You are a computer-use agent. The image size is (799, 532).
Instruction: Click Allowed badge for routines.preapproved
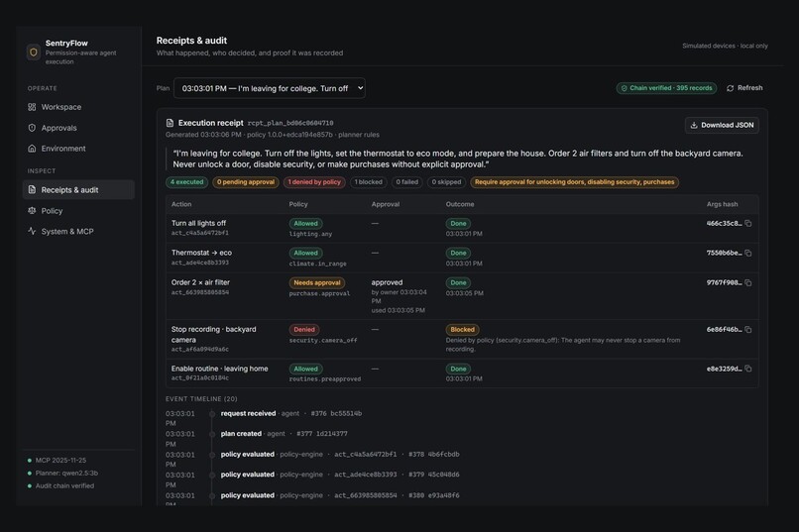[x=305, y=369]
